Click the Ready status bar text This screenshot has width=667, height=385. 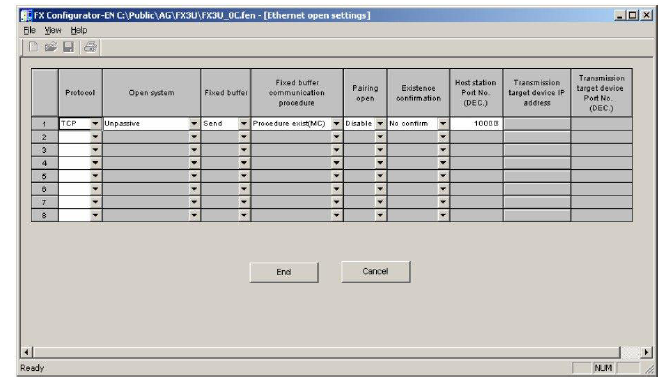tap(32, 368)
